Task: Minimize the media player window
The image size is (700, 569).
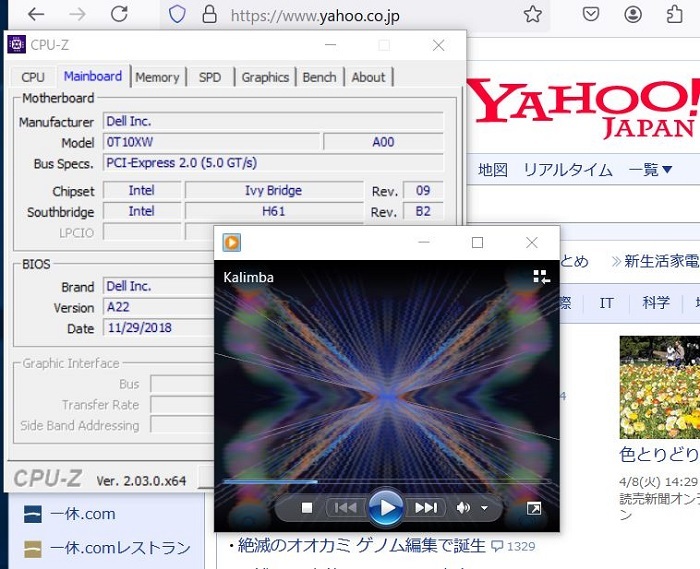Action: click(x=424, y=242)
